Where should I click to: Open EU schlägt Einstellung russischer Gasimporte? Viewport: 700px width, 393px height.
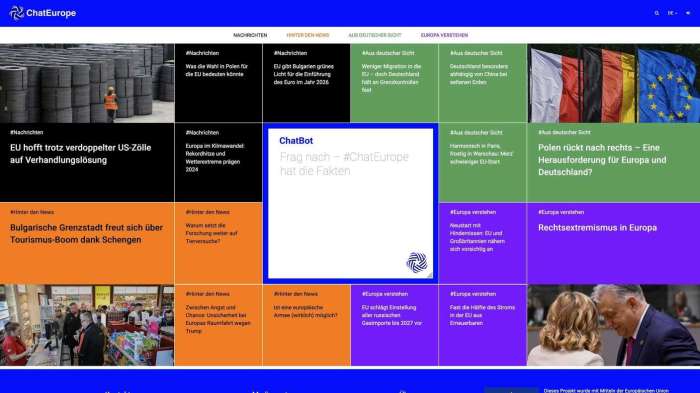(x=392, y=315)
